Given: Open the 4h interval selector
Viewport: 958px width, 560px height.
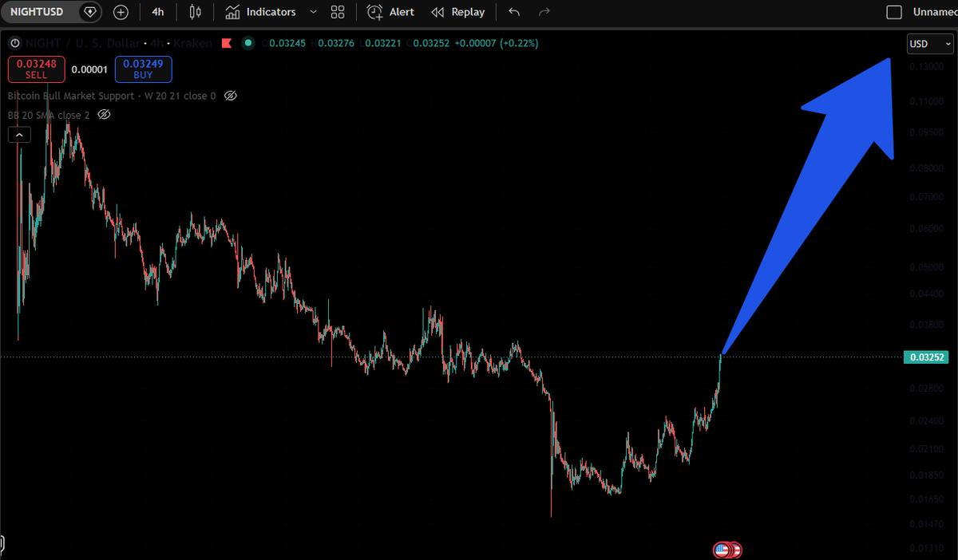Looking at the screenshot, I should (x=158, y=12).
